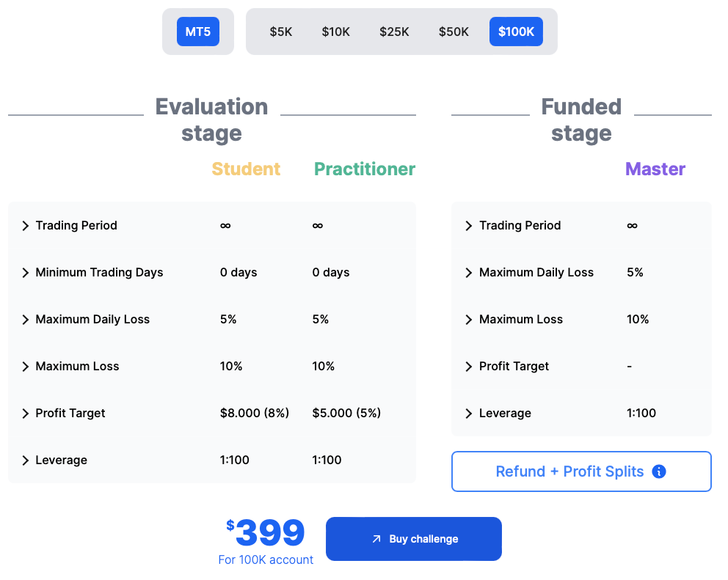Expand Maximum Daily Loss under Evaluation stage
The height and width of the screenshot is (580, 728).
(24, 319)
